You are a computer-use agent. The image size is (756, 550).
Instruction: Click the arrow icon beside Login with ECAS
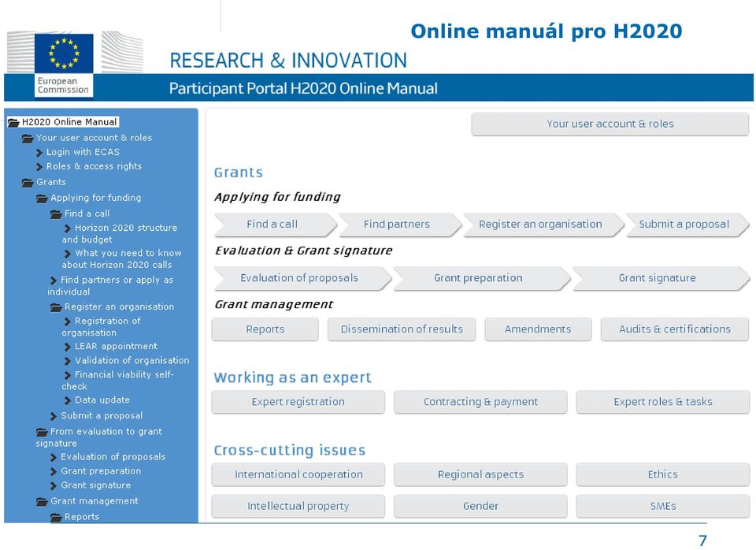point(39,153)
